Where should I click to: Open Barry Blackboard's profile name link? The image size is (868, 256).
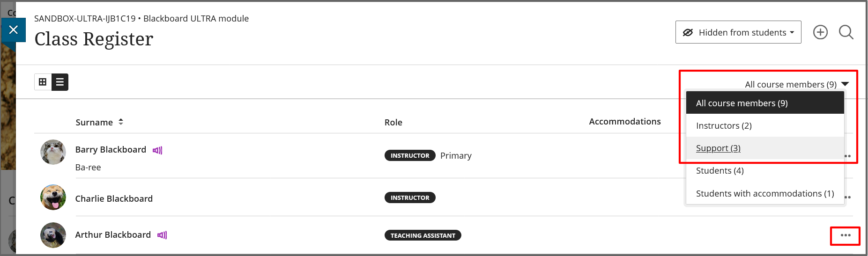(111, 150)
